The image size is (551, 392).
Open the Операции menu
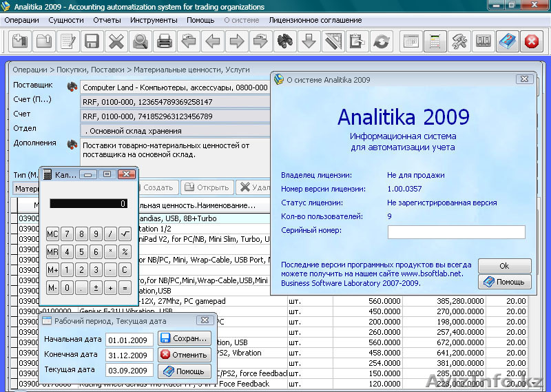pos(21,20)
